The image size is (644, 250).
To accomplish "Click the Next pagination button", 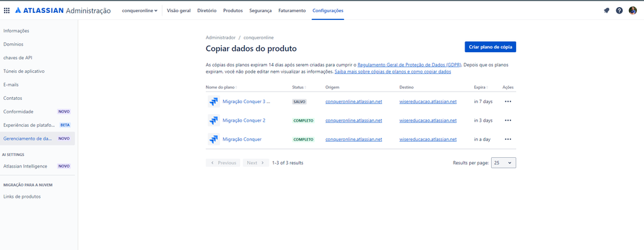I will [256, 163].
